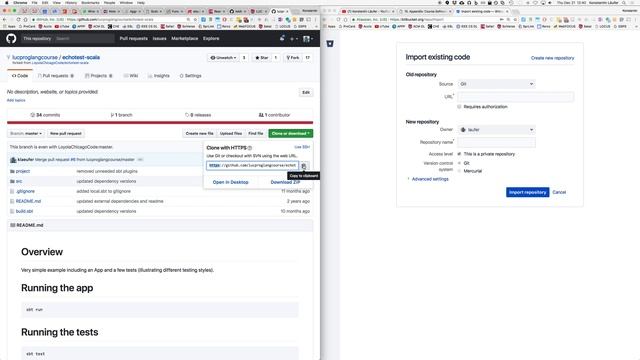Open Chrome's Bookmarks menu in menu bar
Image resolution: width=640 pixels, height=360 pixels.
pyautogui.click(x=90, y=3)
